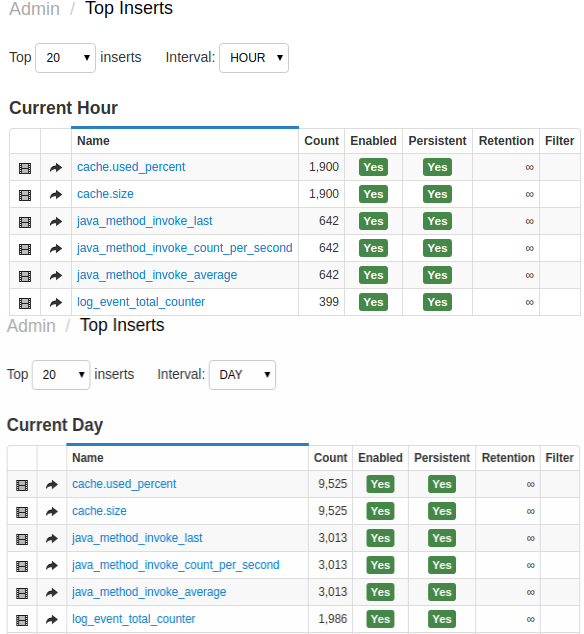Click the Admin breadcrumb at the top
584x634 pixels.
pyautogui.click(x=34, y=8)
